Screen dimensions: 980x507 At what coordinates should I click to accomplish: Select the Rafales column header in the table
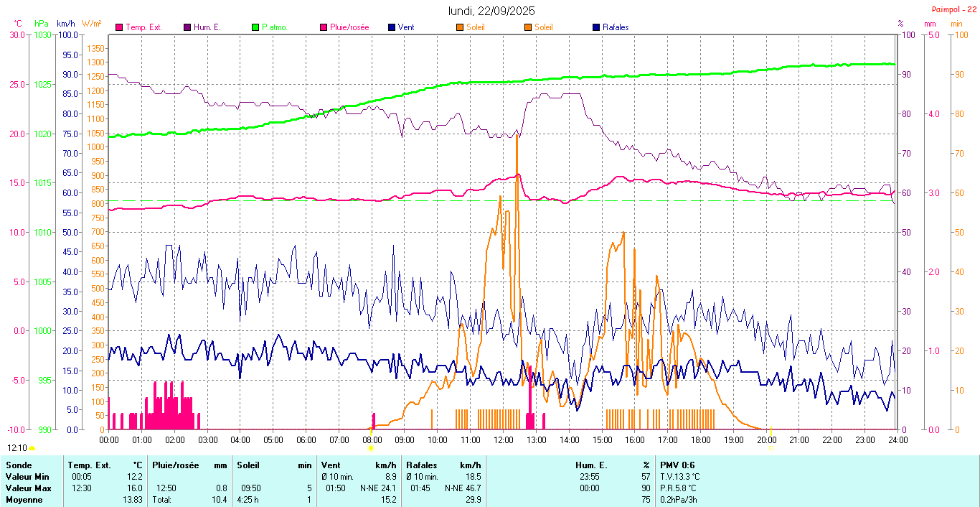point(422,465)
